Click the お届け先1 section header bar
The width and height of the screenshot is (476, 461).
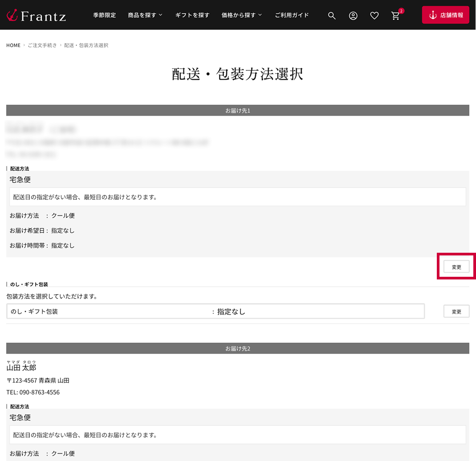click(x=238, y=110)
